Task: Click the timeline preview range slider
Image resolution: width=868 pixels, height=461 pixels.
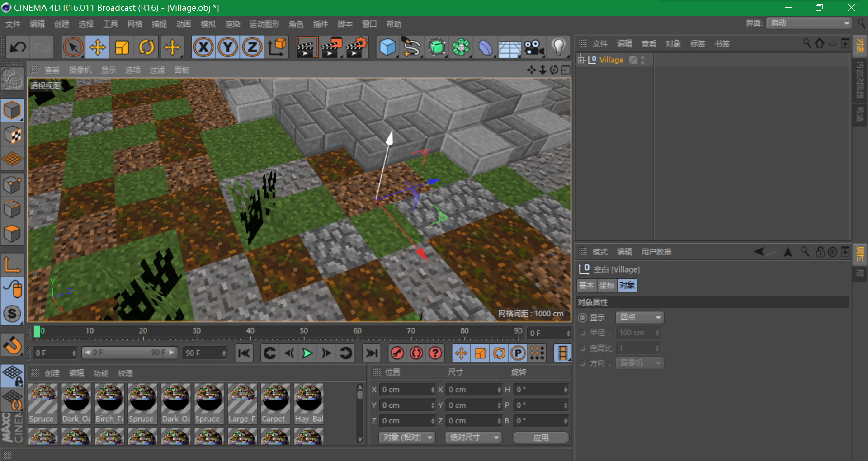Action: click(130, 353)
